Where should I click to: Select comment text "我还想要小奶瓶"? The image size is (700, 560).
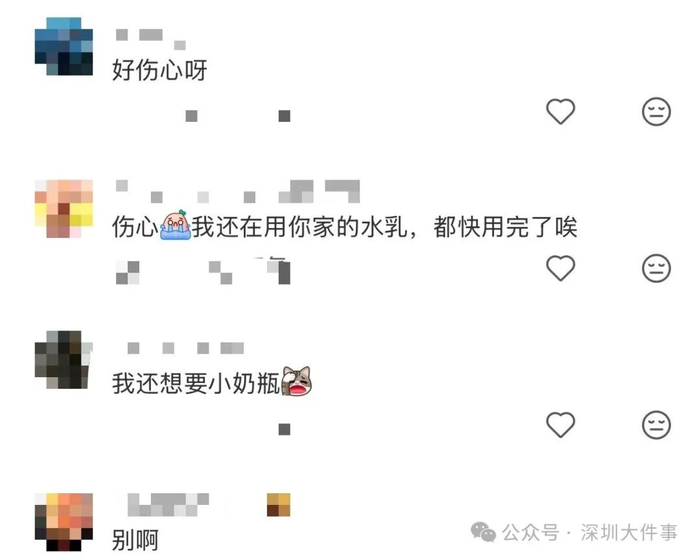196,383
